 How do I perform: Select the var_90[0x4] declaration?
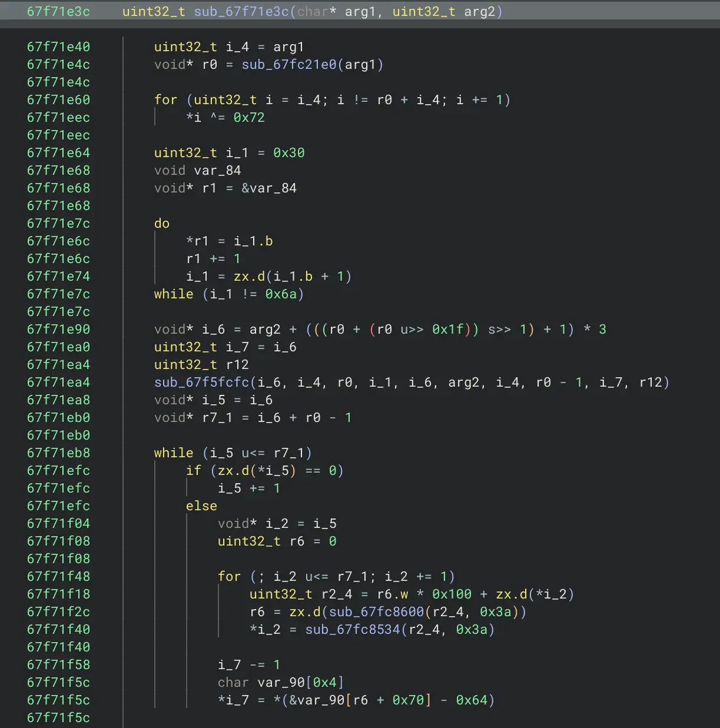point(300,683)
